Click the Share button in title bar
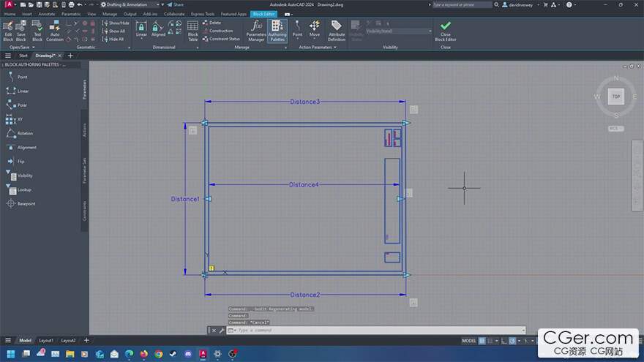The height and width of the screenshot is (362, 644). [x=176, y=4]
